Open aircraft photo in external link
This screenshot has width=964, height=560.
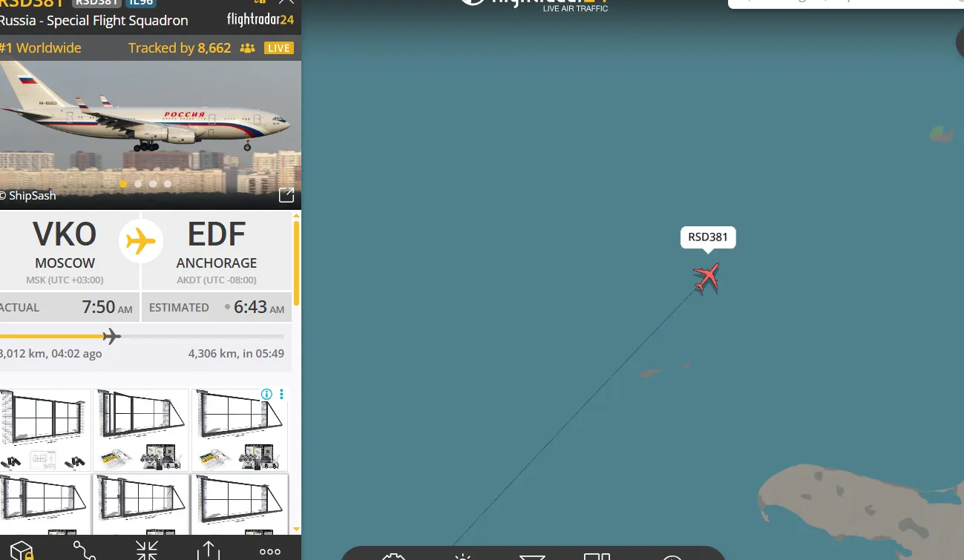[x=286, y=195]
